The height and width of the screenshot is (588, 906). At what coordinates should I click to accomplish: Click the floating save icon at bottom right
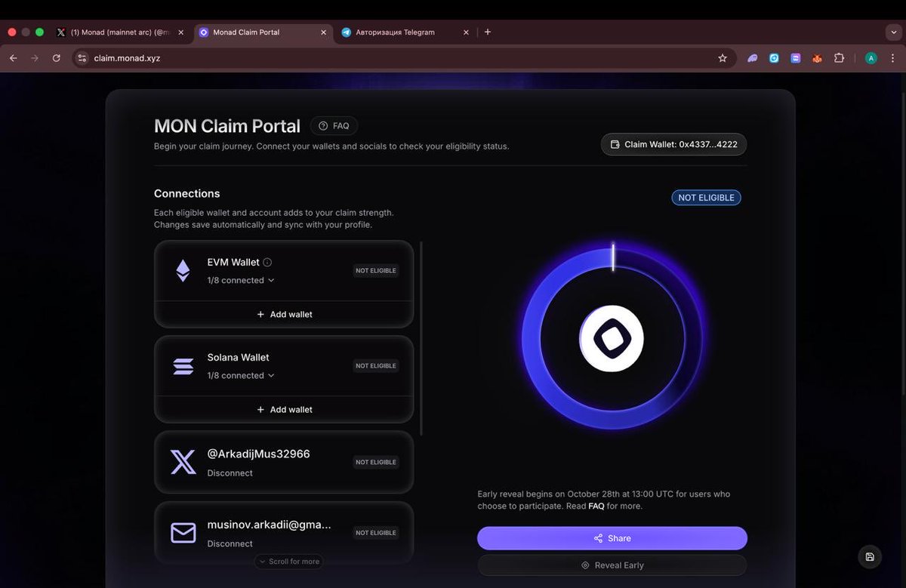(x=870, y=557)
